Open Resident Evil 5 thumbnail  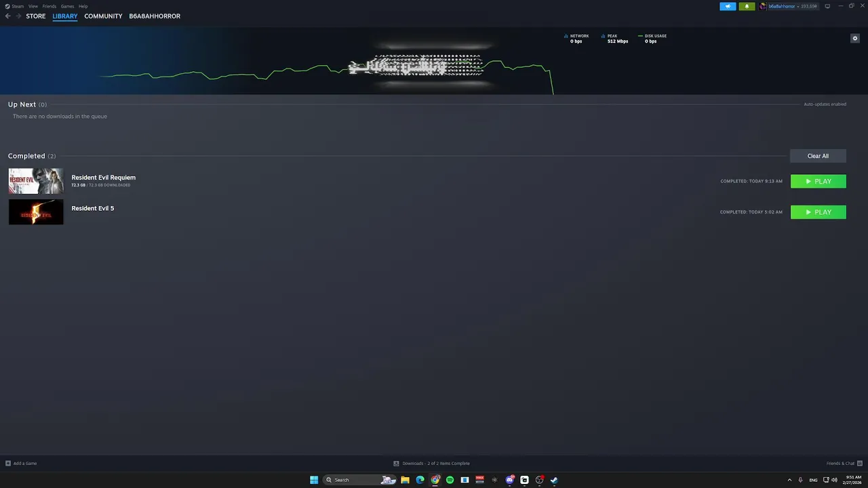36,212
